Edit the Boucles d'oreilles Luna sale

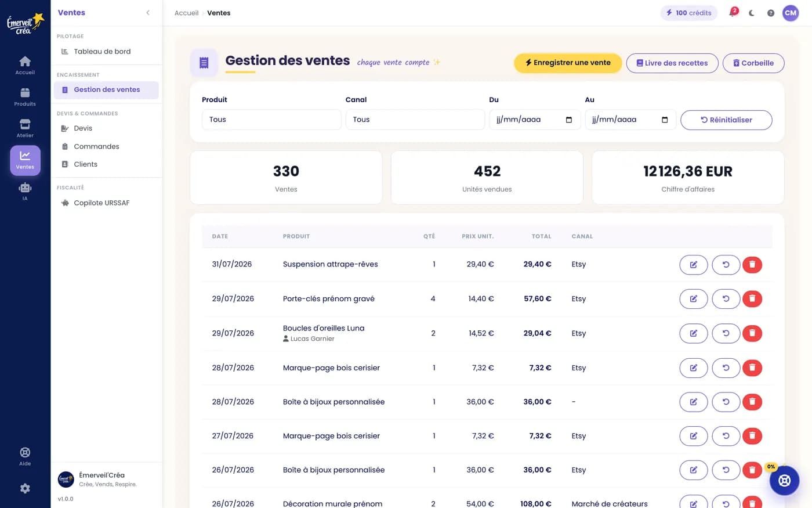click(x=694, y=334)
